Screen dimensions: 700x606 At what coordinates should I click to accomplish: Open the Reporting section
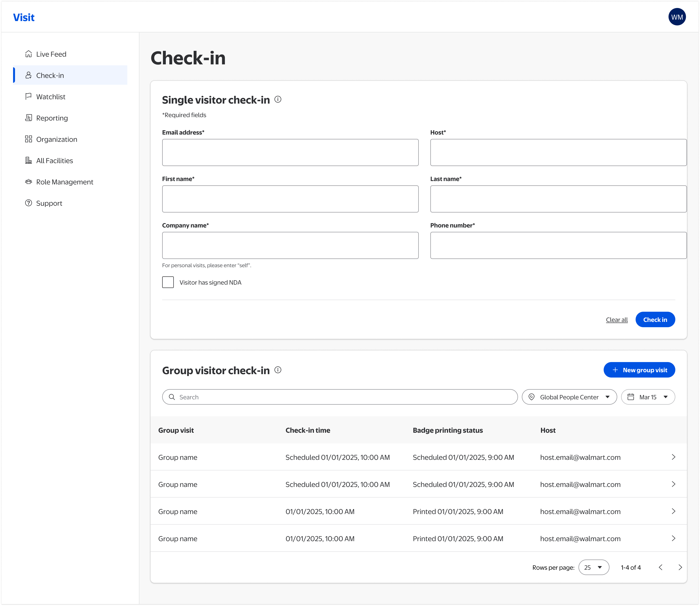point(70,118)
